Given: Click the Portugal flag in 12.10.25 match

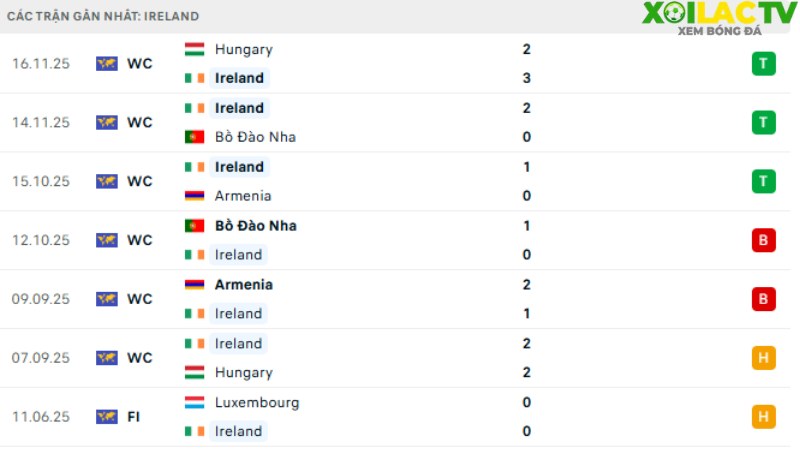Looking at the screenshot, I should tap(194, 226).
